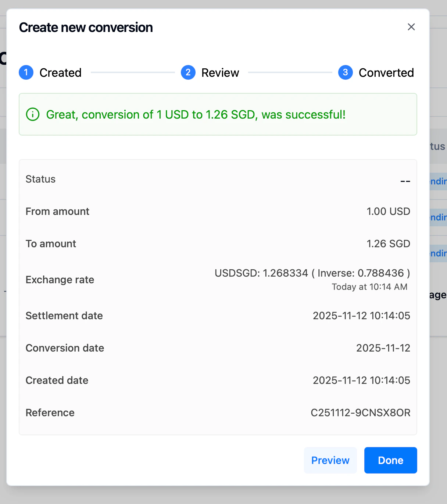Select the From amount value 1.00 USD
Image resolution: width=447 pixels, height=504 pixels.
click(389, 211)
